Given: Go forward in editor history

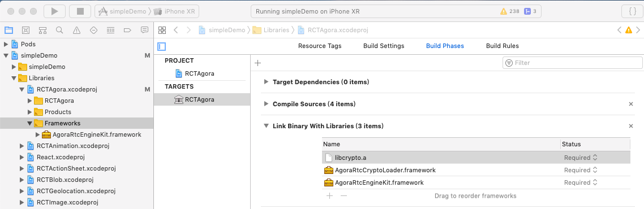Looking at the screenshot, I should pos(188,30).
